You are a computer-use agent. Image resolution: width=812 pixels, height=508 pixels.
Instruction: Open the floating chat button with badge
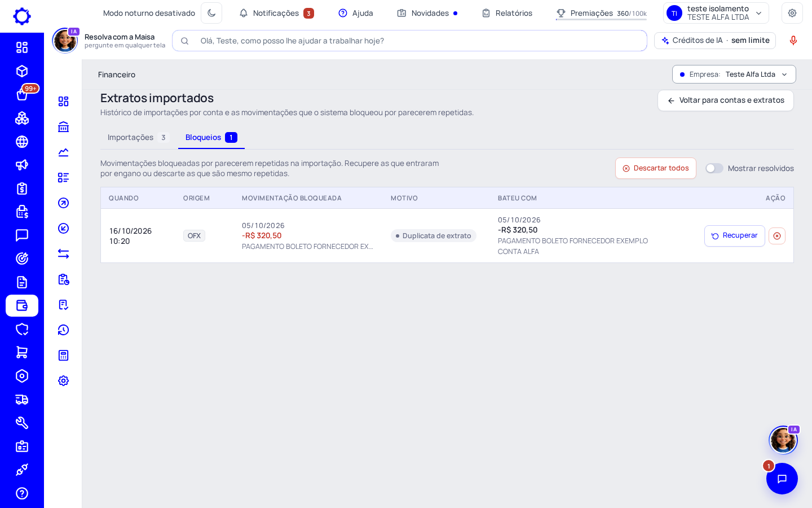(782, 479)
